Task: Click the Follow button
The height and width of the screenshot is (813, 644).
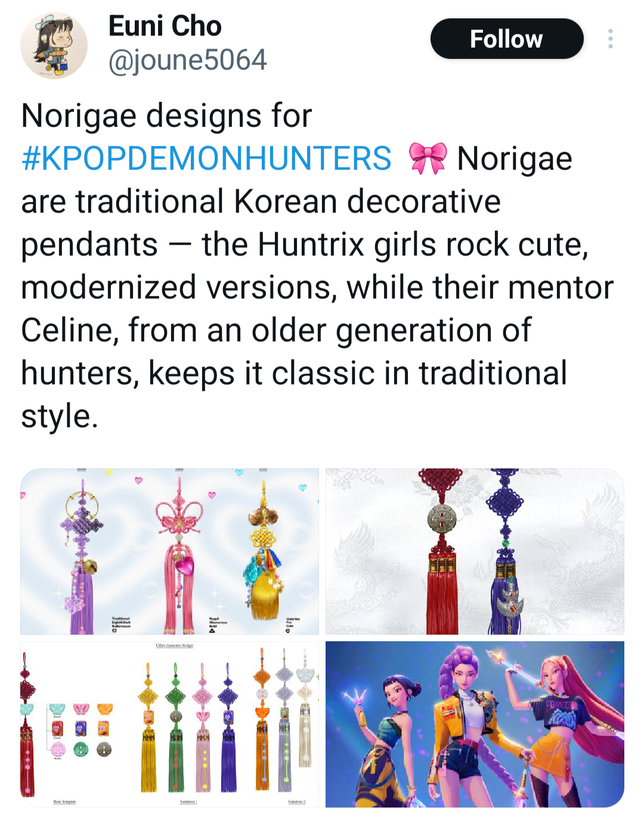Action: tap(507, 39)
